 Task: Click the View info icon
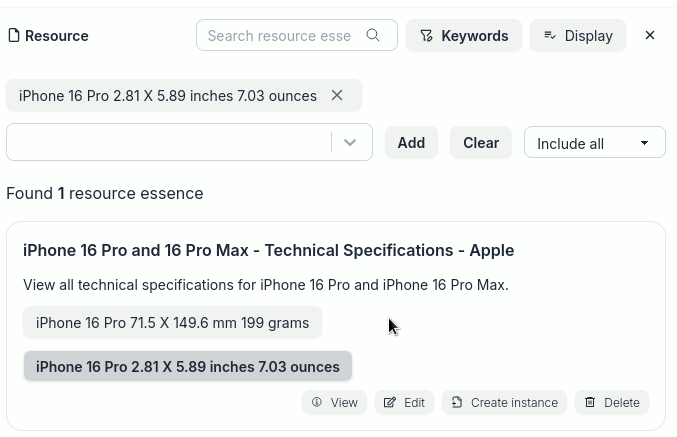coord(317,402)
